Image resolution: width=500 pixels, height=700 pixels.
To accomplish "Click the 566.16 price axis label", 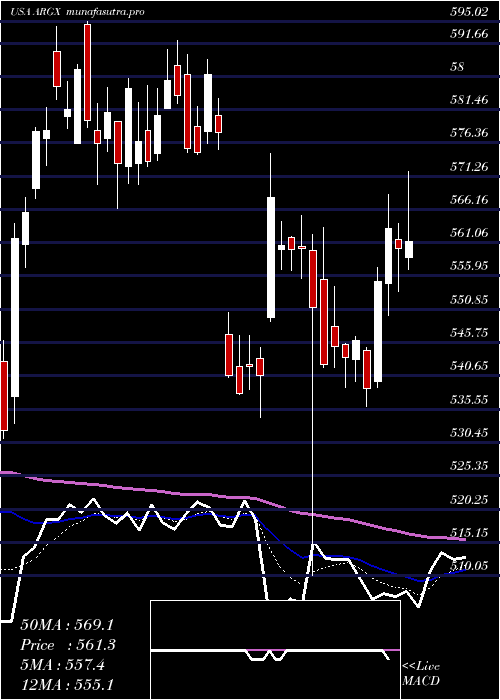I will pyautogui.click(x=468, y=200).
